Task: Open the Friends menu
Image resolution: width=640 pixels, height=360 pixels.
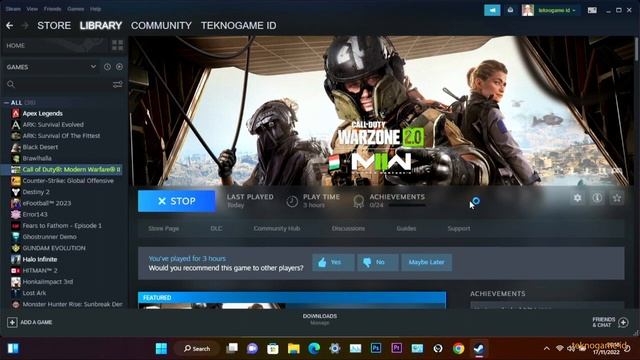Action: click(52, 9)
